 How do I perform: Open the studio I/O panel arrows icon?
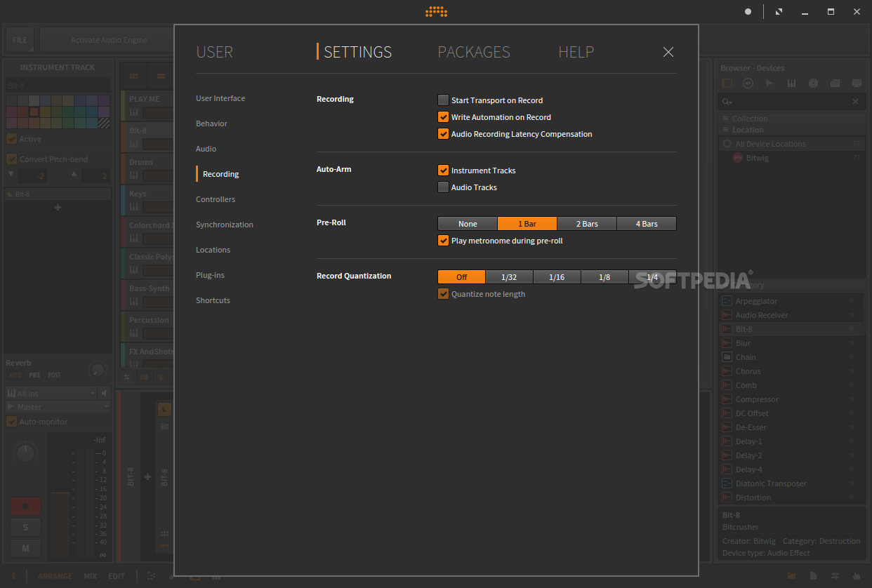835,575
